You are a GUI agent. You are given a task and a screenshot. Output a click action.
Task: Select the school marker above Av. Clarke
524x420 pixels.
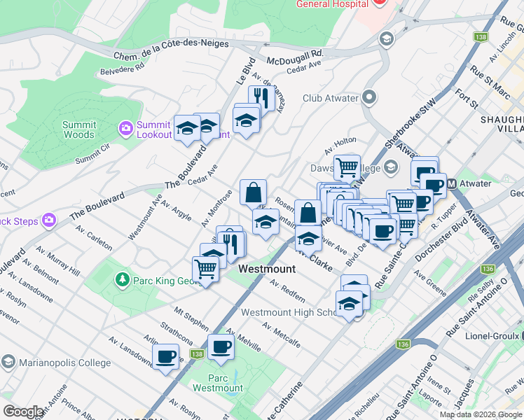pyautogui.click(x=308, y=239)
